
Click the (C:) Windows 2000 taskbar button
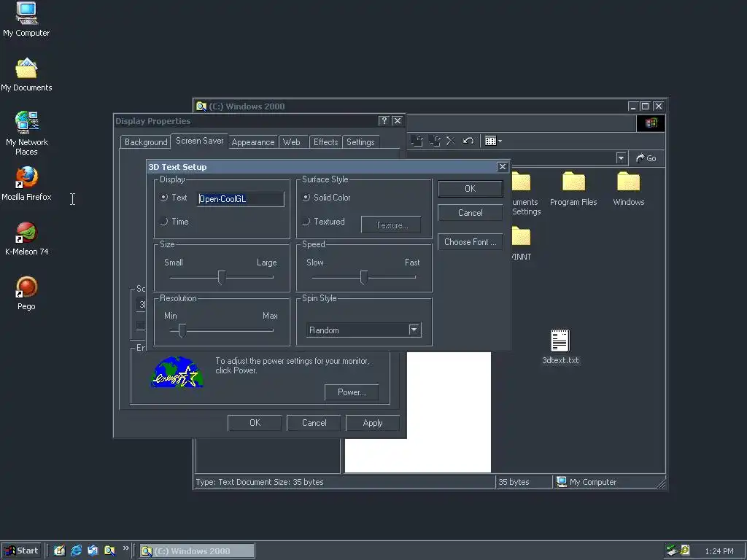click(x=197, y=551)
